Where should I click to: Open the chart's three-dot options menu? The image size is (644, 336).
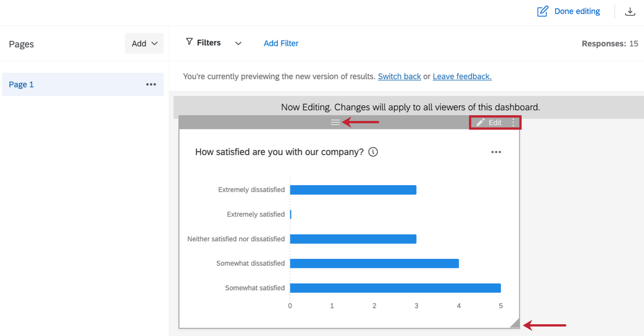pos(496,152)
